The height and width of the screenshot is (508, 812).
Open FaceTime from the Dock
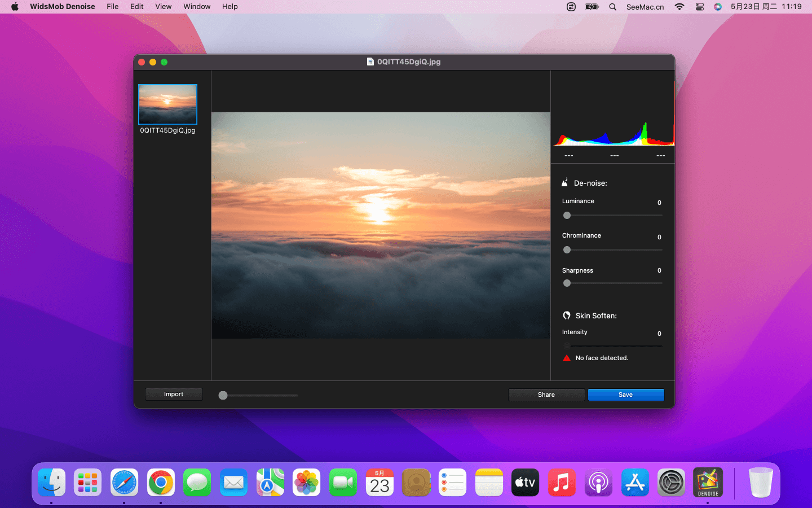[343, 483]
